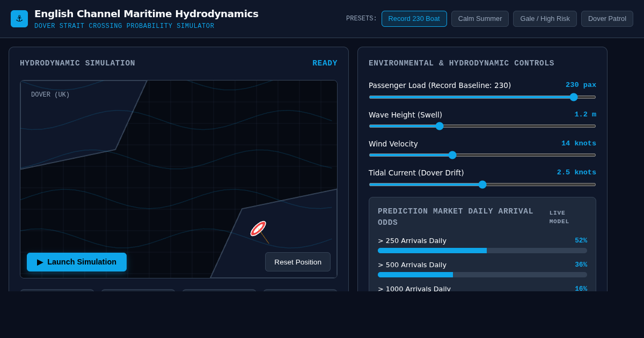Screen dimensions: 644x338
Task: Adjust the Passenger Load slider
Action: point(482,97)
